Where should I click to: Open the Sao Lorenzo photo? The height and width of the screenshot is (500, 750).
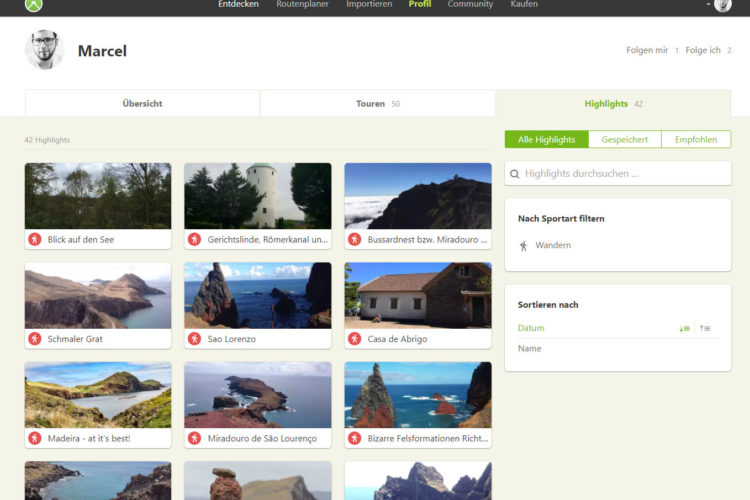coord(258,295)
